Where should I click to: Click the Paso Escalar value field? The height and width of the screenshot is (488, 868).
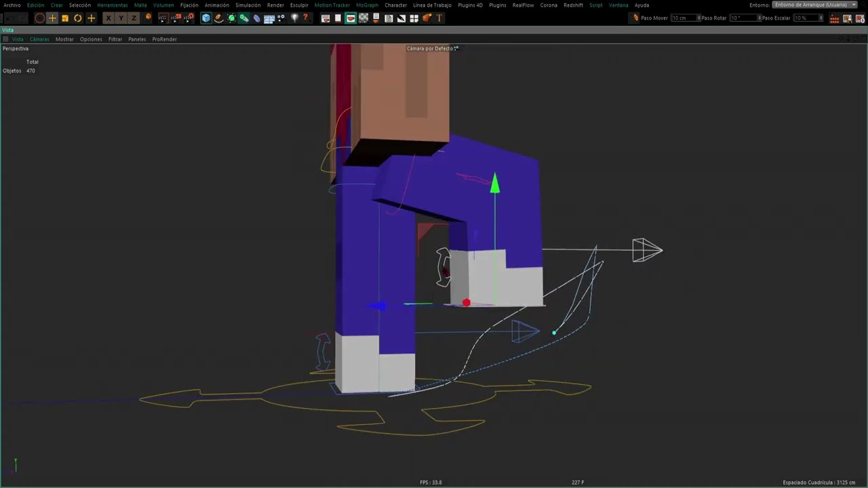tap(805, 18)
